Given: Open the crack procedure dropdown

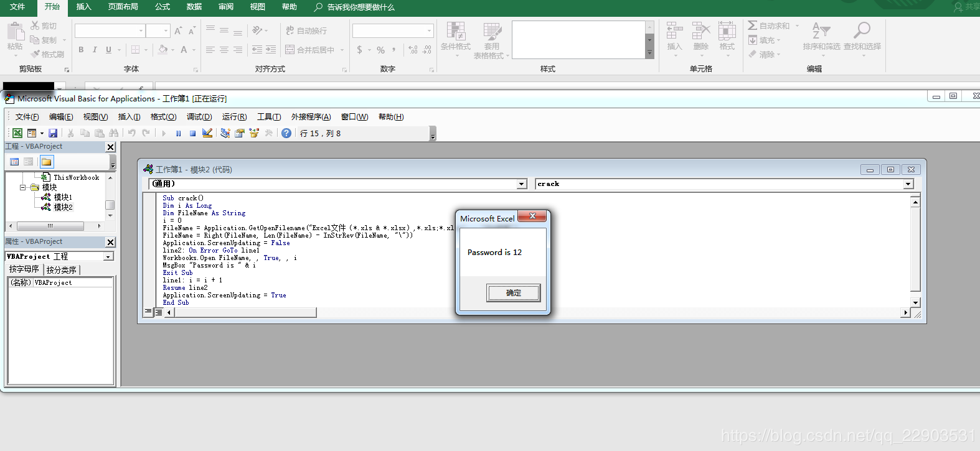Looking at the screenshot, I should click(908, 184).
